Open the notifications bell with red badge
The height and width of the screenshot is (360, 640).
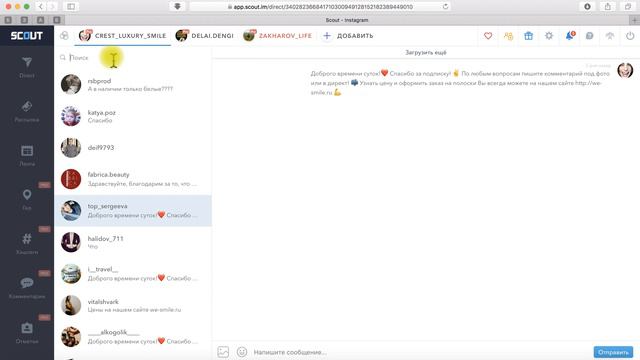(570, 36)
